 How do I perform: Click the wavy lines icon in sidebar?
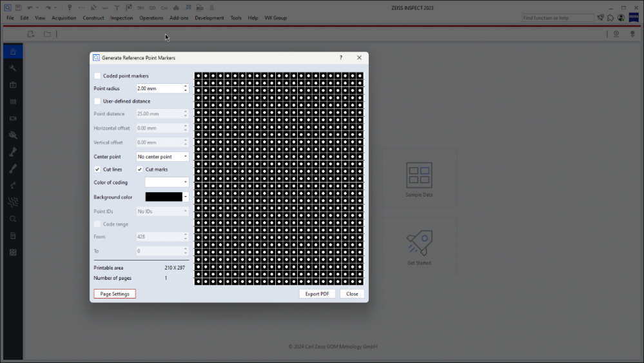point(13,202)
